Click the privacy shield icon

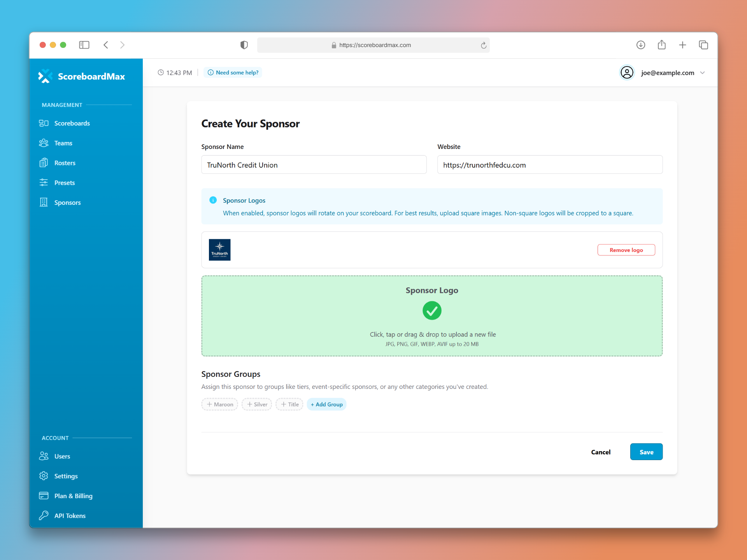[x=244, y=45]
